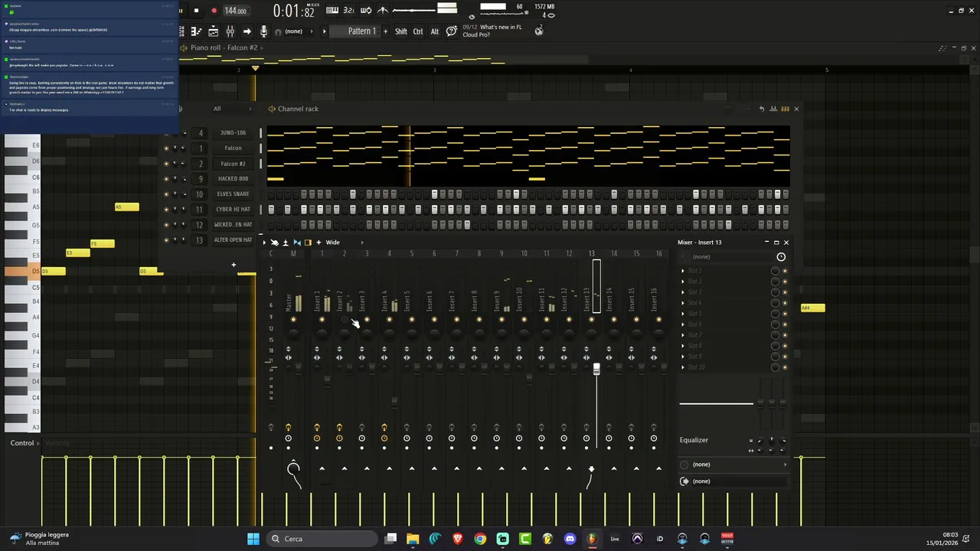This screenshot has height=551, width=980.
Task: Open Windows Start menu
Action: [253, 539]
